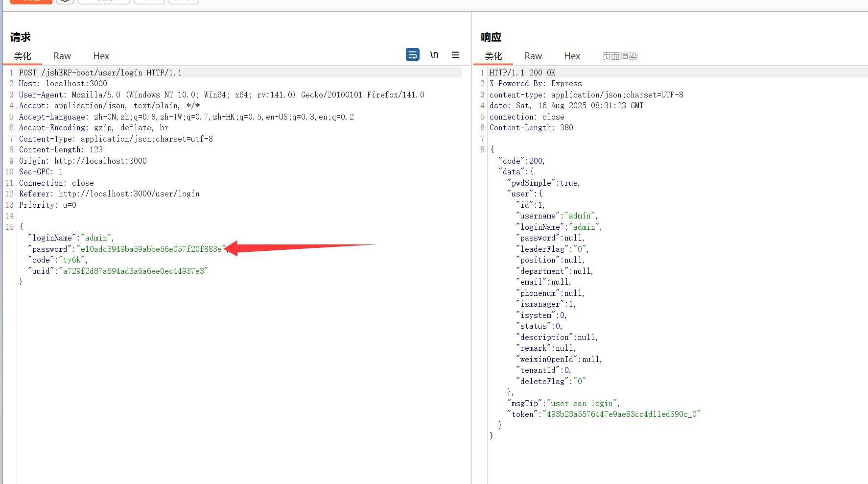Click the msgTip "user can login" value
This screenshot has height=484, width=868.
582,404
